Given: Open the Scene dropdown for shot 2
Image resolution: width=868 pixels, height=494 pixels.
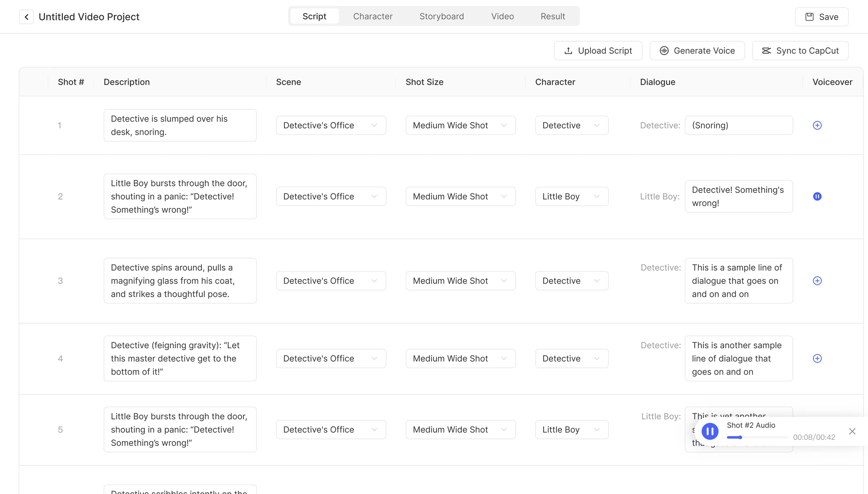Looking at the screenshot, I should [331, 196].
